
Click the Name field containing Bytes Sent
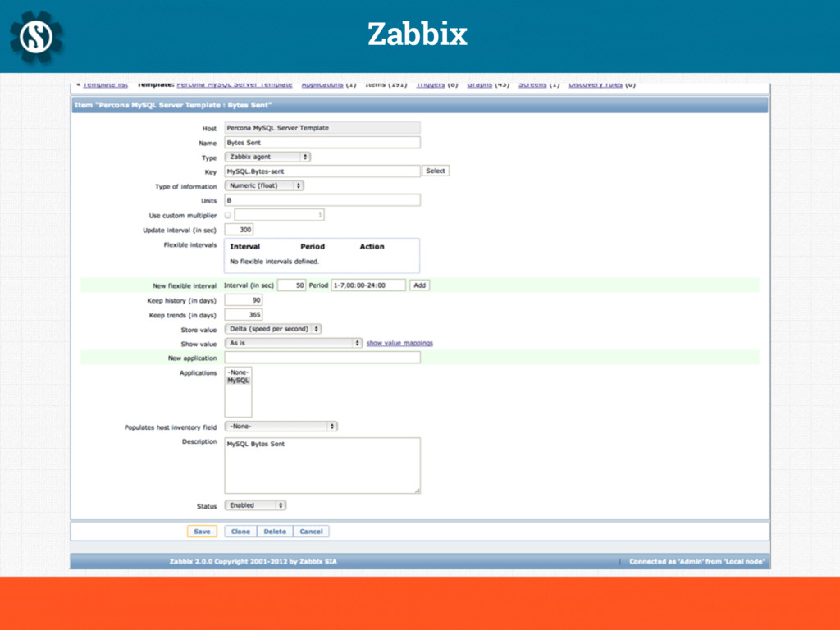(322, 143)
